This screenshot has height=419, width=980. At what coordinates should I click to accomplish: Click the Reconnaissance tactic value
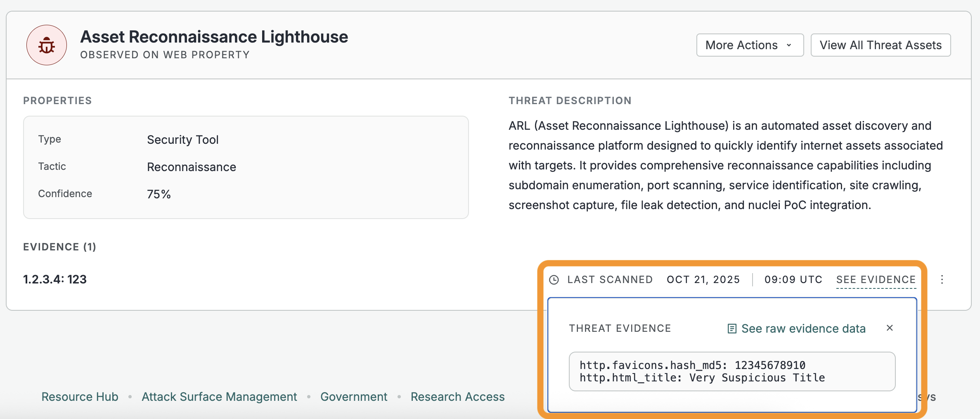(x=192, y=167)
